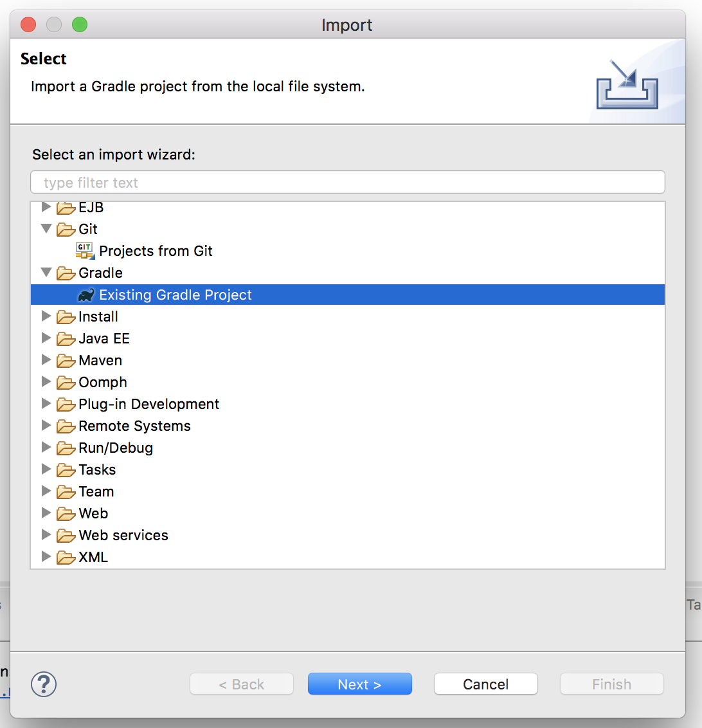Expand the XML category
Image resolution: width=702 pixels, height=728 pixels.
pos(46,557)
